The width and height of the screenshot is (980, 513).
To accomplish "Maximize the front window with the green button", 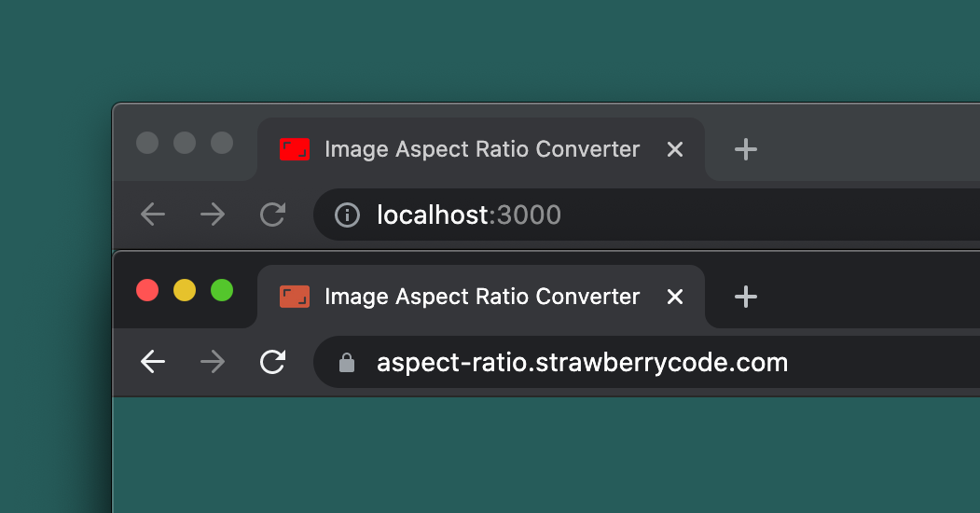I will [222, 290].
